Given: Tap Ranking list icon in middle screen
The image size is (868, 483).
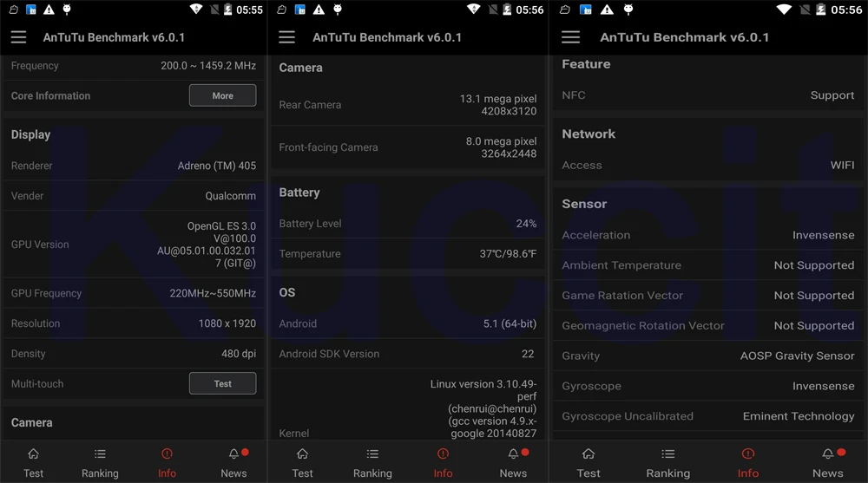Looking at the screenshot, I should click(x=372, y=454).
